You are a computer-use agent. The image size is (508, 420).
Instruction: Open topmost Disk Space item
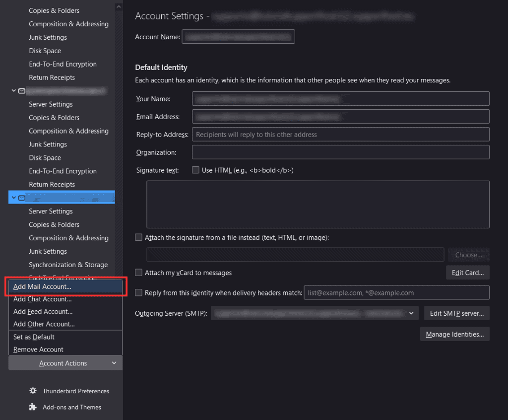45,51
